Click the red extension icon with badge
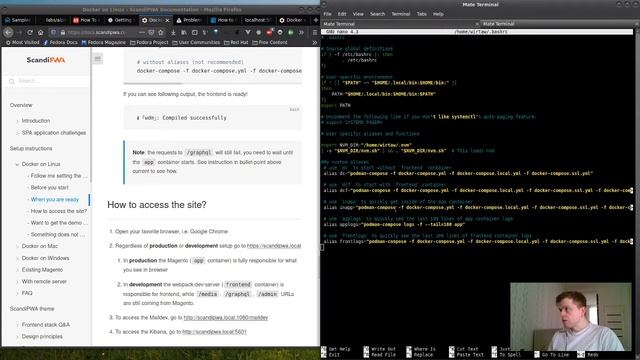The width and height of the screenshot is (640, 360). click(269, 32)
